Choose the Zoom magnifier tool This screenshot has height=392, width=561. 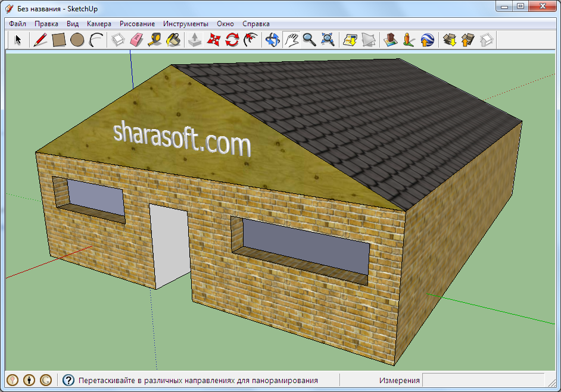click(x=310, y=40)
